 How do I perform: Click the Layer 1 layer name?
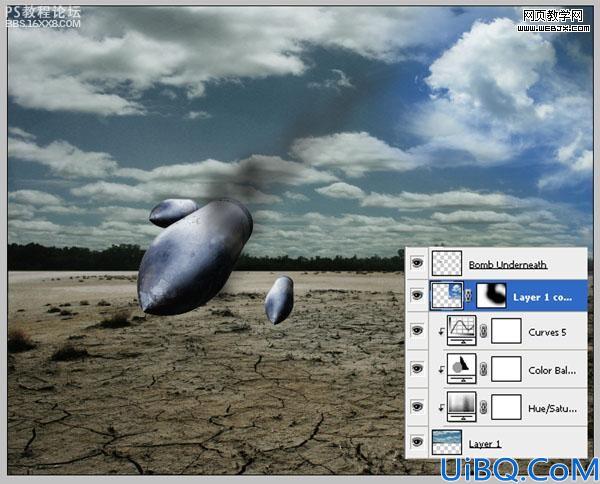tap(485, 444)
